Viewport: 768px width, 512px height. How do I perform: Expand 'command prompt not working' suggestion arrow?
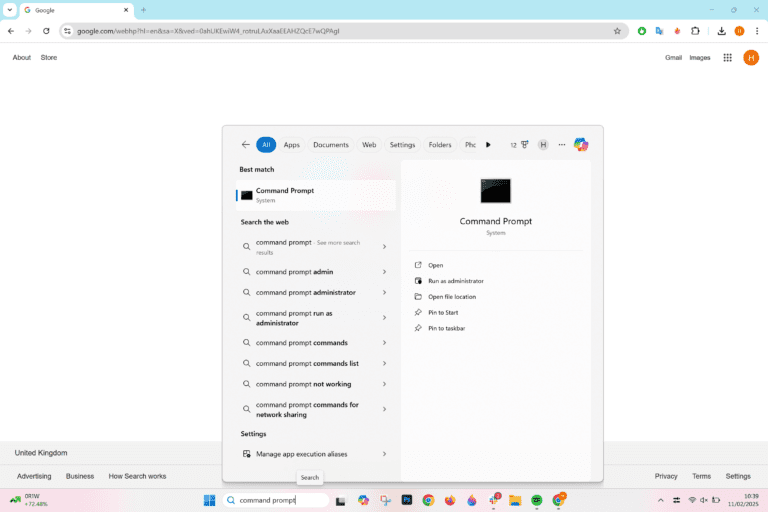pyautogui.click(x=384, y=384)
